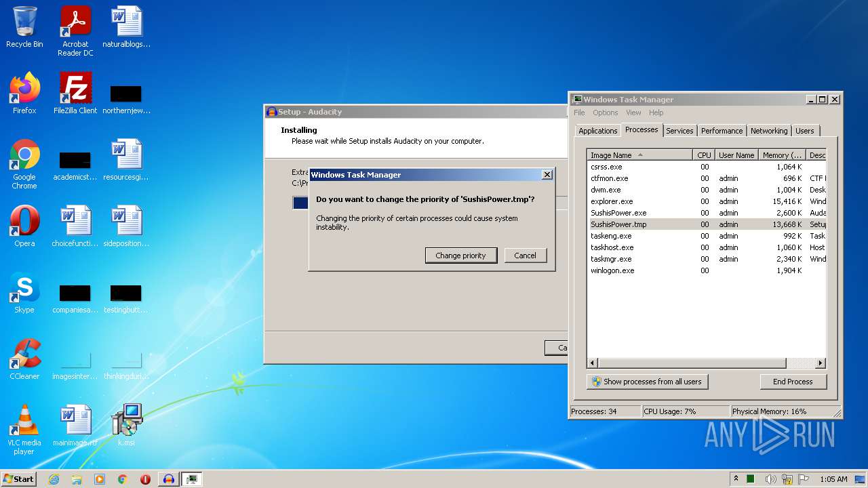Select the naturalblogs Word document icon

(x=126, y=27)
